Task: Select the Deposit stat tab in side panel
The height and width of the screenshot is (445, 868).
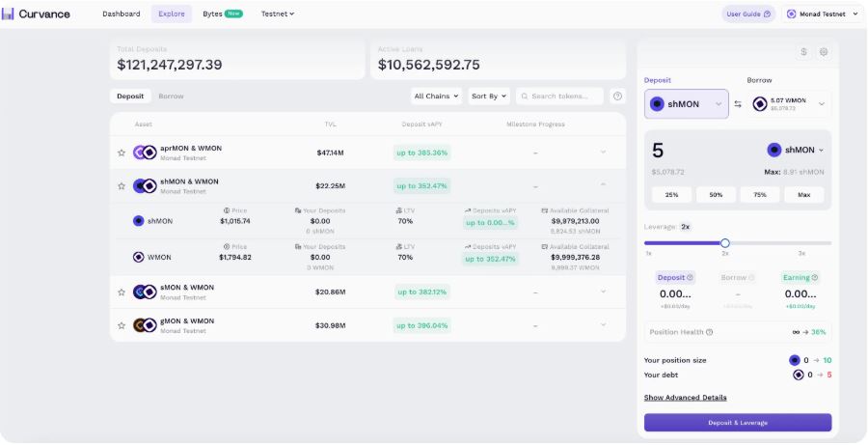Action: pyautogui.click(x=675, y=278)
